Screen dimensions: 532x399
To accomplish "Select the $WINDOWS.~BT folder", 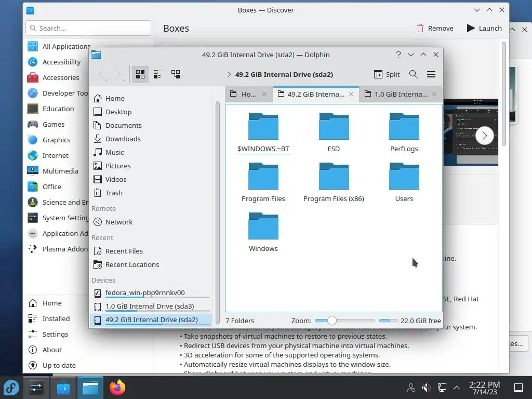I will pos(263,132).
